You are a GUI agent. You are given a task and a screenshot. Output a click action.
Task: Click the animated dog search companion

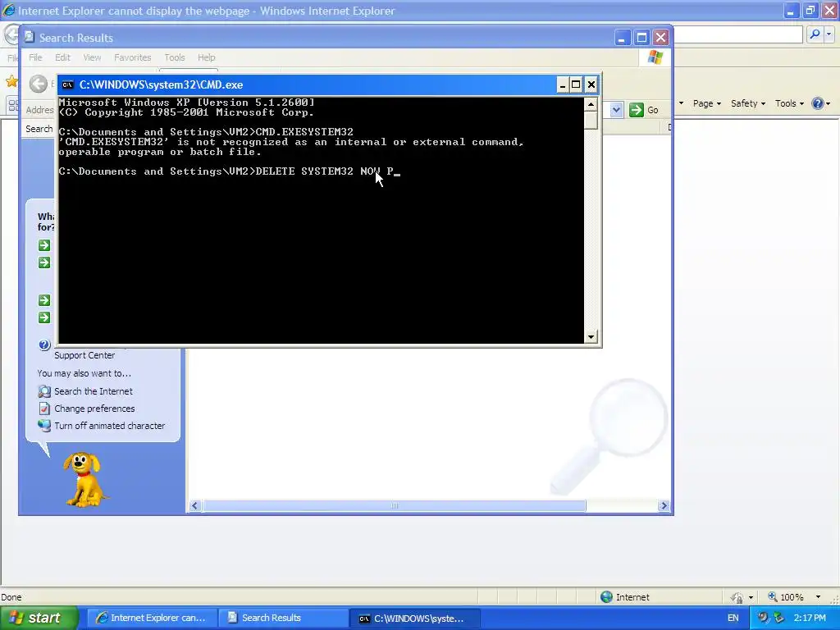coord(84,479)
